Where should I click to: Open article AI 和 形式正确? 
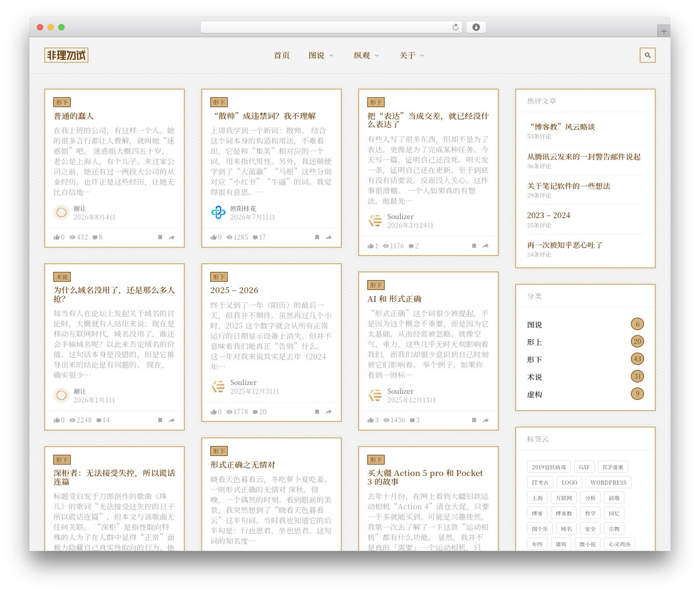394,299
